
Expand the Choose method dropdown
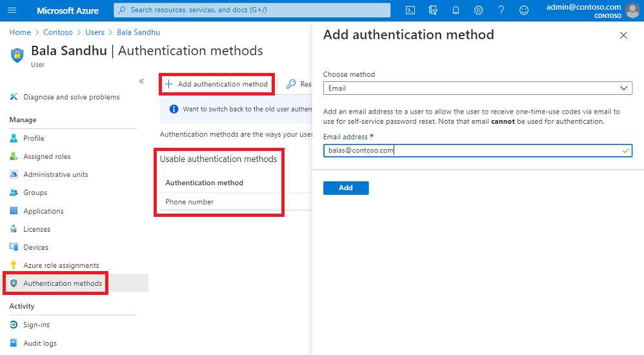tap(478, 88)
